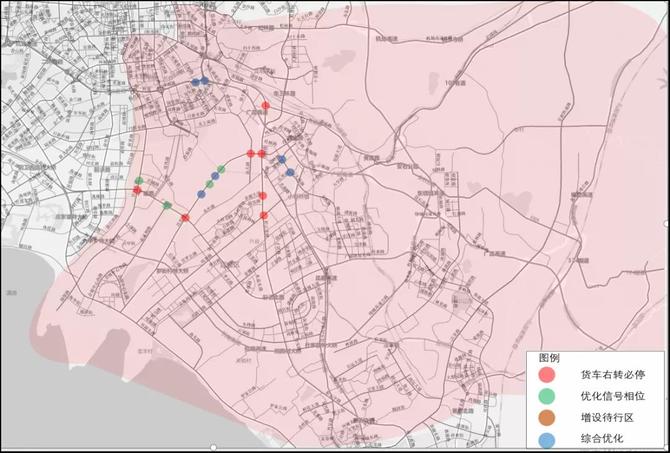Select the right blue marker in northern pair

click(x=205, y=81)
